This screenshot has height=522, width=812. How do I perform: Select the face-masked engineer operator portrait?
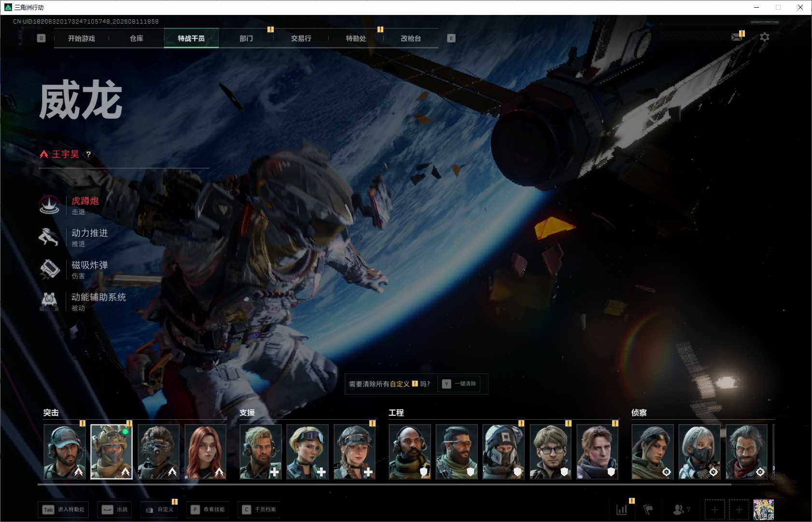tap(504, 452)
